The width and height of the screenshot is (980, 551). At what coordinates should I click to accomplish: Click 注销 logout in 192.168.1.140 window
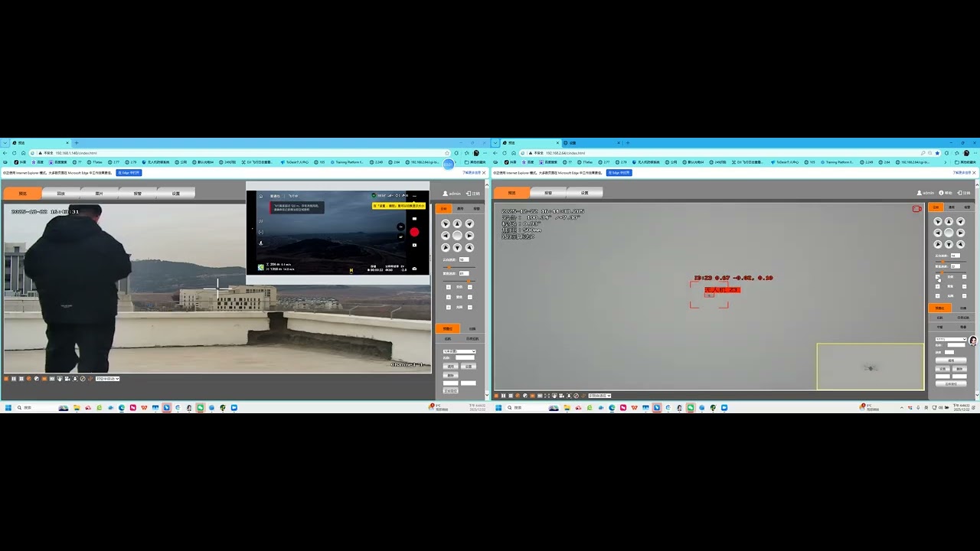472,194
